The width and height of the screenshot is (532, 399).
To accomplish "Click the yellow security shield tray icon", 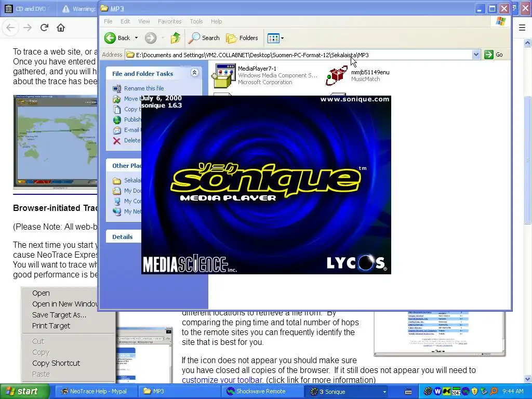I will click(x=475, y=392).
